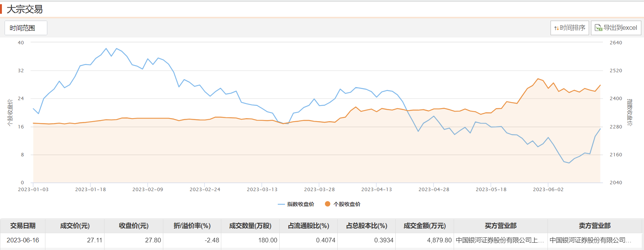
Task: Click the 180.00 volume cell
Action: point(250,240)
